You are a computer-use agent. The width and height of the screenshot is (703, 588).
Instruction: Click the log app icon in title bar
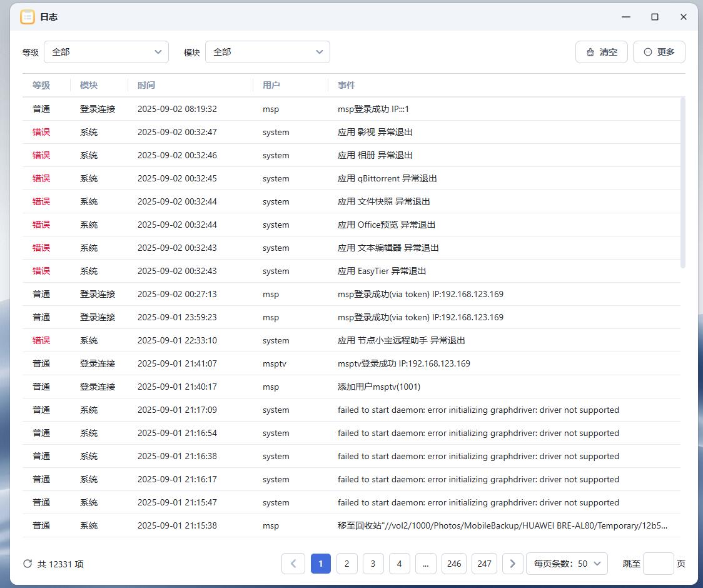pos(28,17)
